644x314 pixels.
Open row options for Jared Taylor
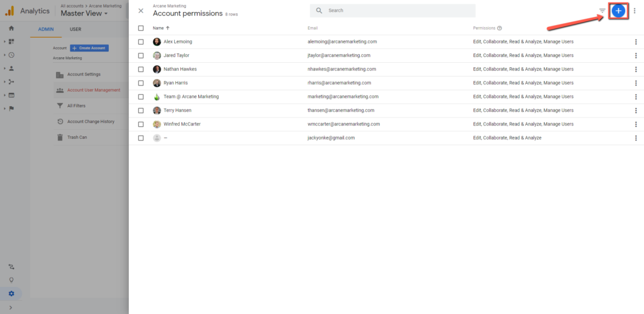(636, 55)
